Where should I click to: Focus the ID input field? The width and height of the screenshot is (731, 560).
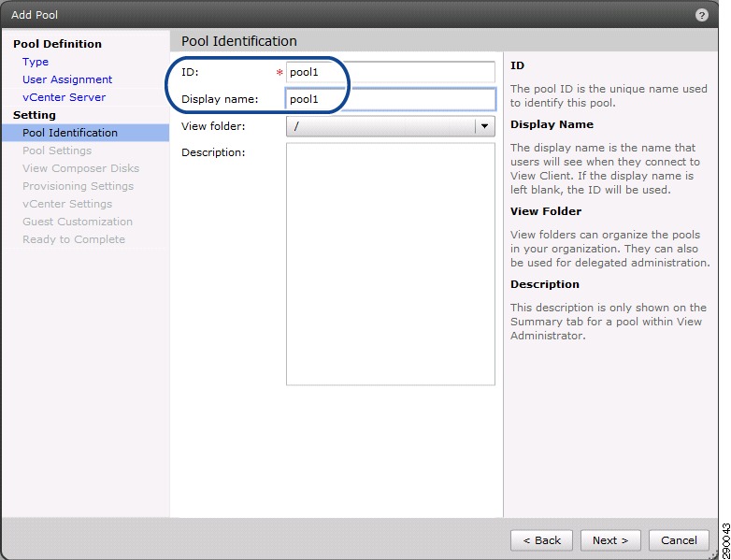coord(390,72)
